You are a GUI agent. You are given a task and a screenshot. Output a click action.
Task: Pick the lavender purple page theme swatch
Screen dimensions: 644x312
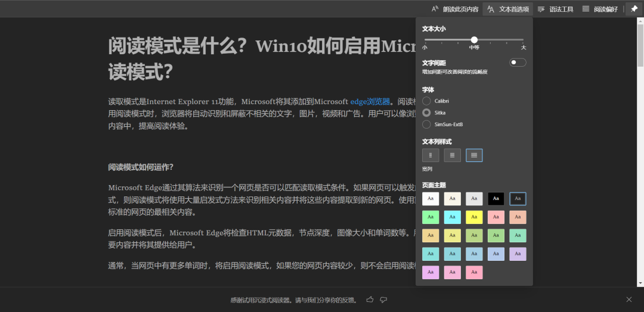pyautogui.click(x=518, y=254)
